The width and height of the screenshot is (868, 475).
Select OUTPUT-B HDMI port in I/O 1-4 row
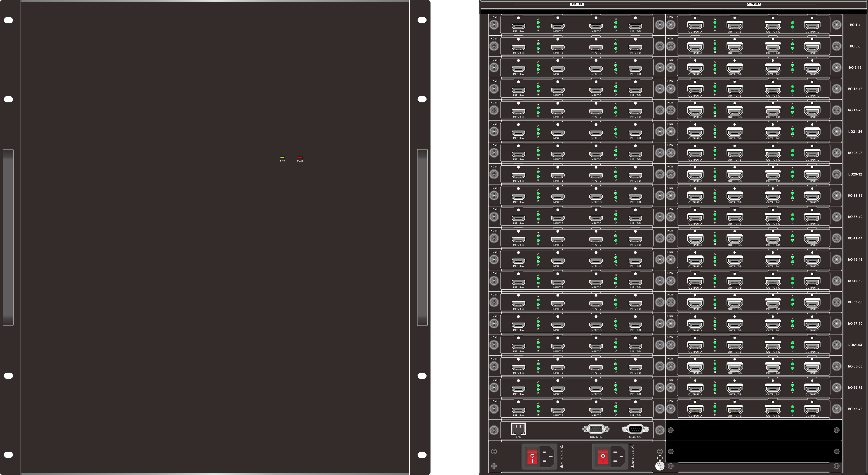[735, 26]
